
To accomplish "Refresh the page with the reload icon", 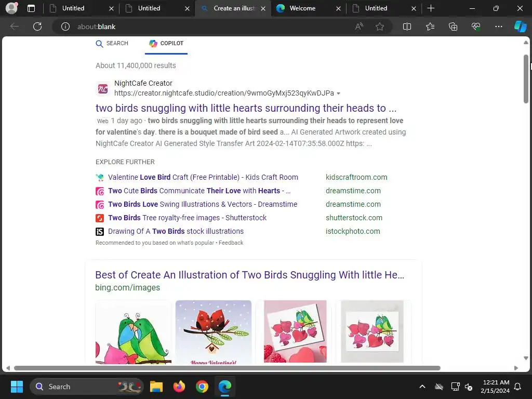I will click(x=37, y=26).
